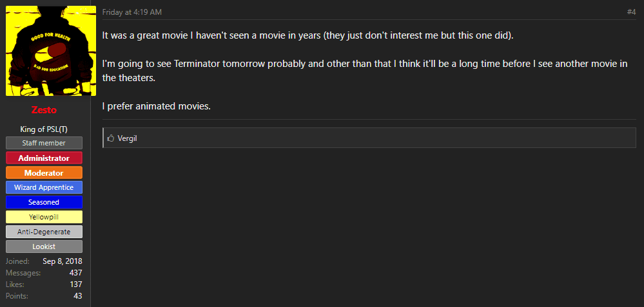
Task: Open the Zesto username profile link
Action: [x=44, y=110]
